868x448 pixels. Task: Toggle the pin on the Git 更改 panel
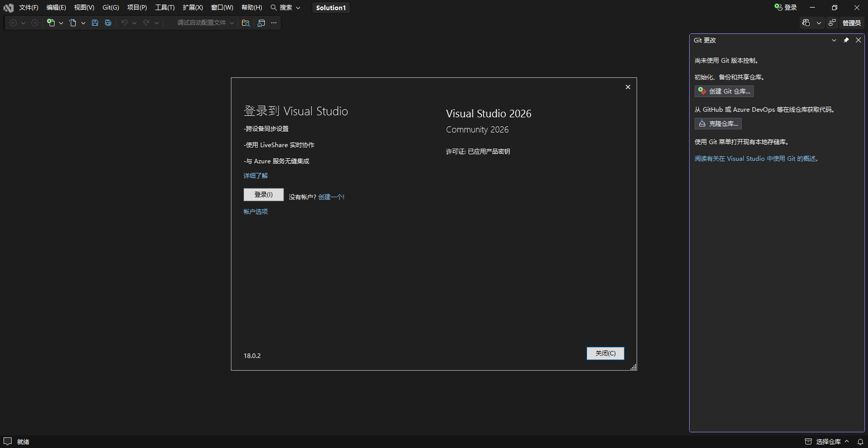pyautogui.click(x=846, y=40)
